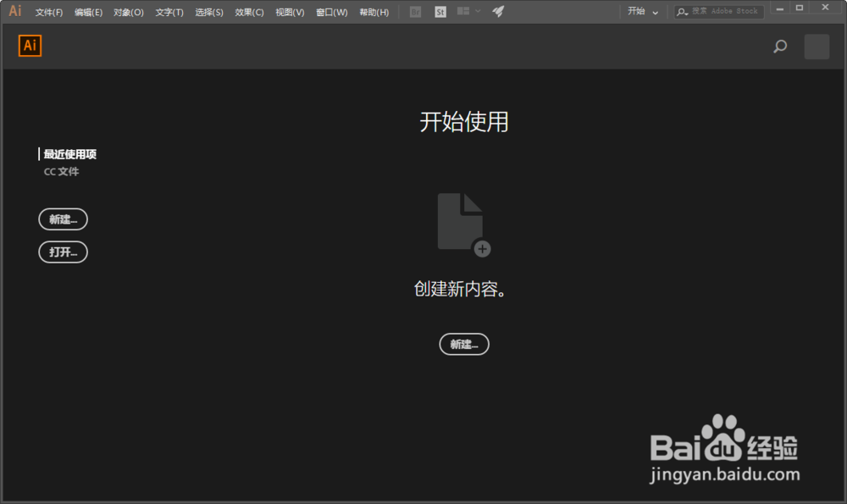
Task: Click the center 新建... button below 创建新内容
Action: tap(464, 345)
